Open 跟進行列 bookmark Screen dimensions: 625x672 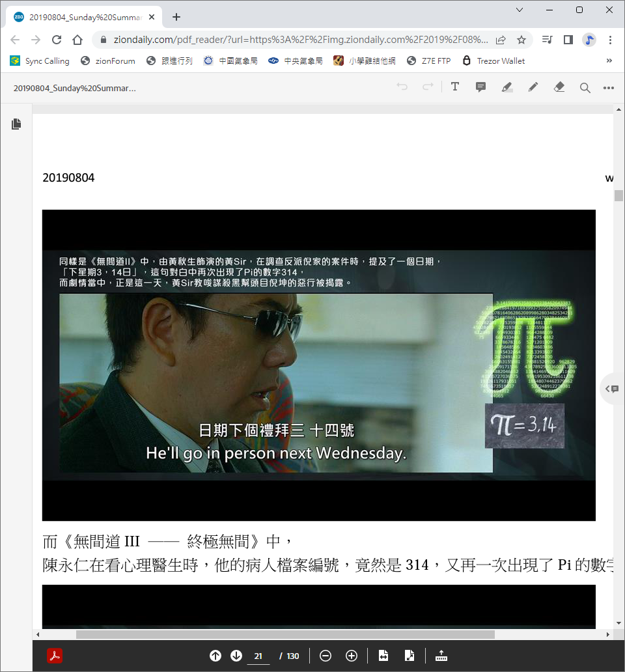(170, 61)
